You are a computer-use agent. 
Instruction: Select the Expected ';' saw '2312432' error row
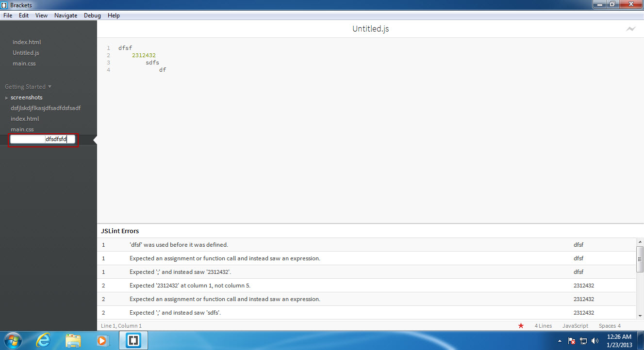click(x=366, y=272)
